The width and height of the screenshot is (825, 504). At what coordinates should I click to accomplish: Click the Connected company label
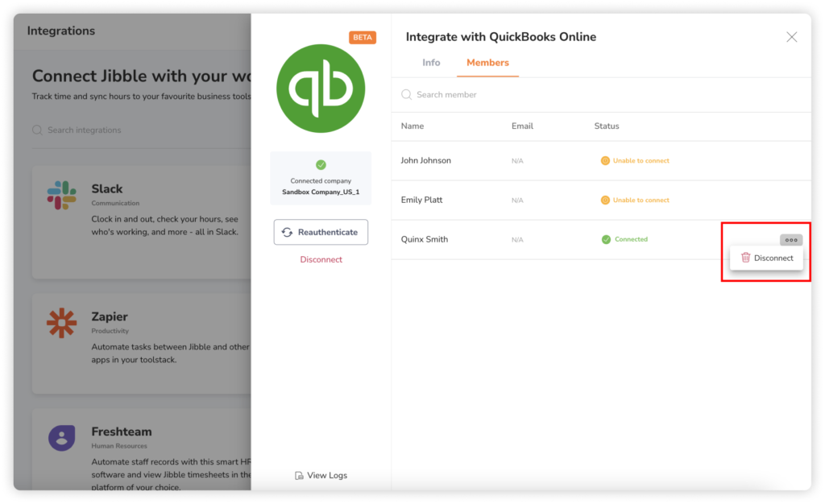[x=321, y=181]
